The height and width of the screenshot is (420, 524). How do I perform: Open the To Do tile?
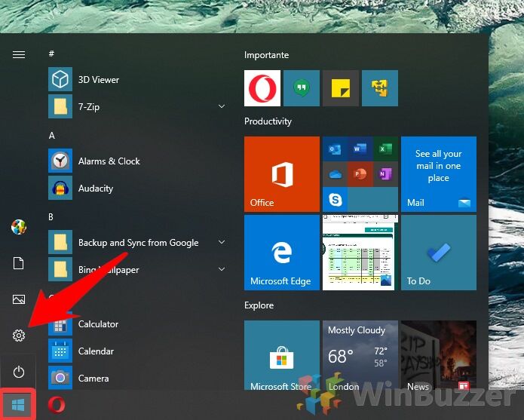pyautogui.click(x=439, y=253)
